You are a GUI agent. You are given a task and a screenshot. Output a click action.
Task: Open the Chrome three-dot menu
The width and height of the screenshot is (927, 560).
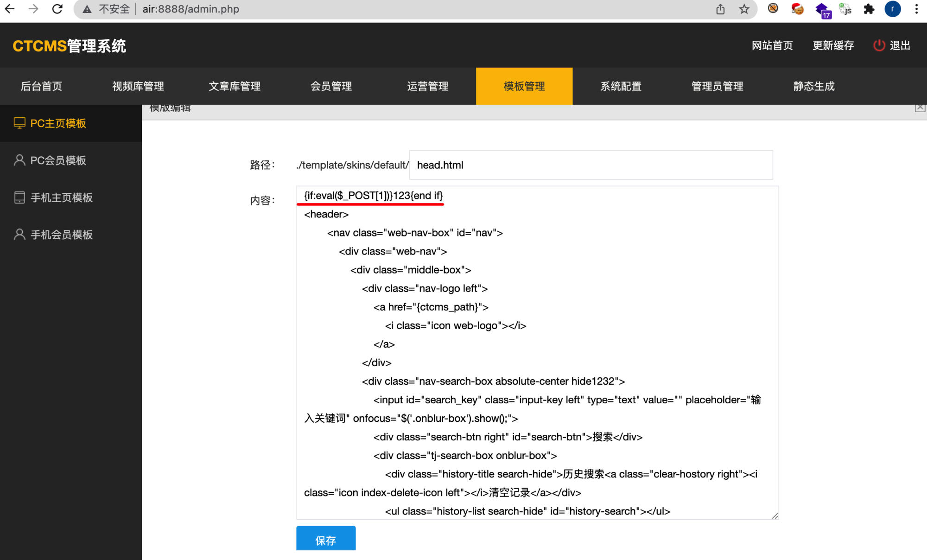(916, 9)
